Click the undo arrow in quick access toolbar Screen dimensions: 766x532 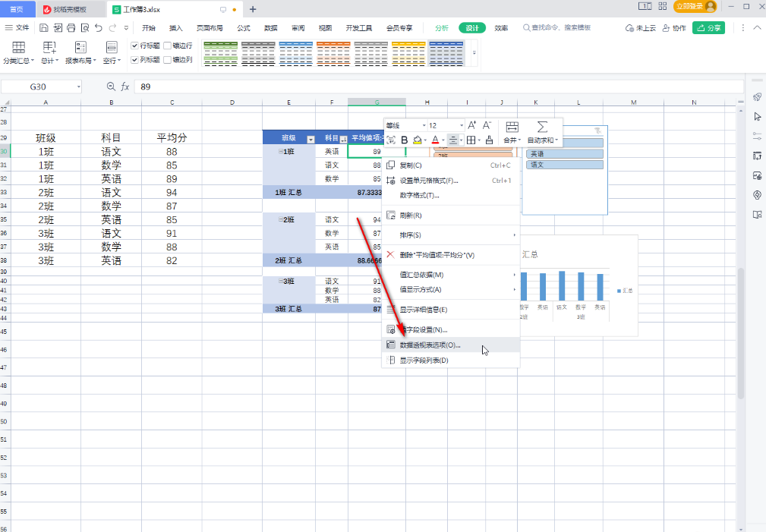tap(99, 28)
